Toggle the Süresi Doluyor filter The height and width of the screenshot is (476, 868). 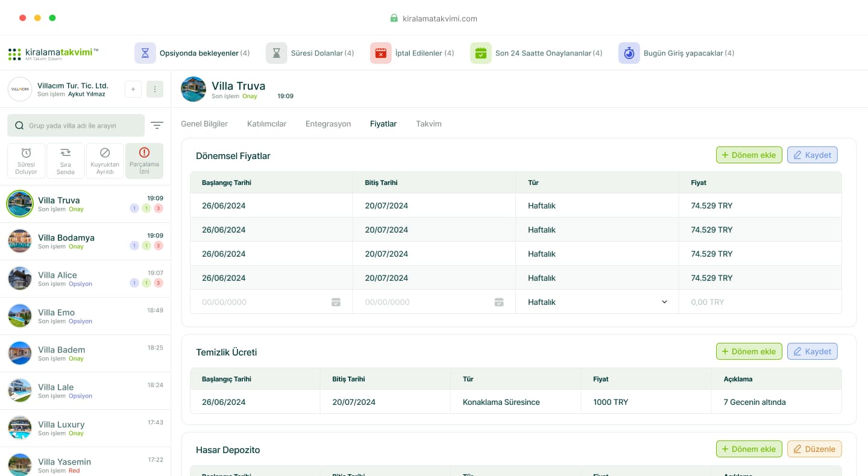27,161
